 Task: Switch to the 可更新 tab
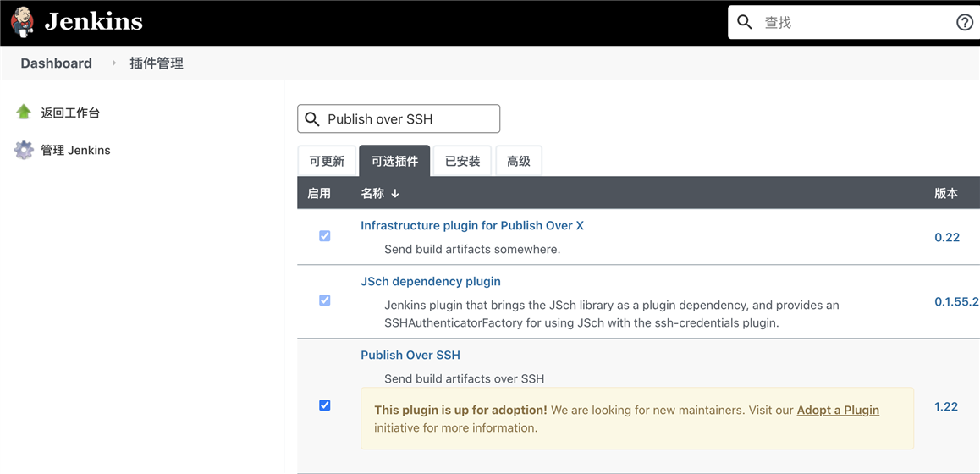[x=327, y=162]
